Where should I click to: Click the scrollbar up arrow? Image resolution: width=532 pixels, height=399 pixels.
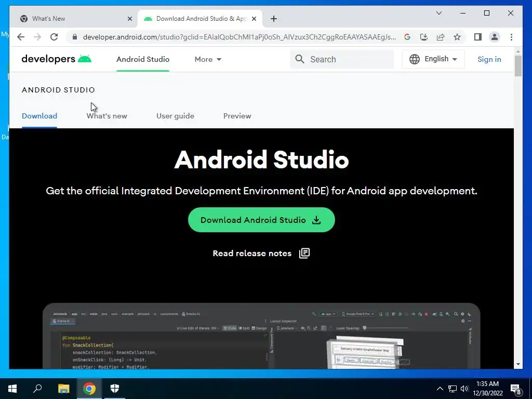(518, 51)
